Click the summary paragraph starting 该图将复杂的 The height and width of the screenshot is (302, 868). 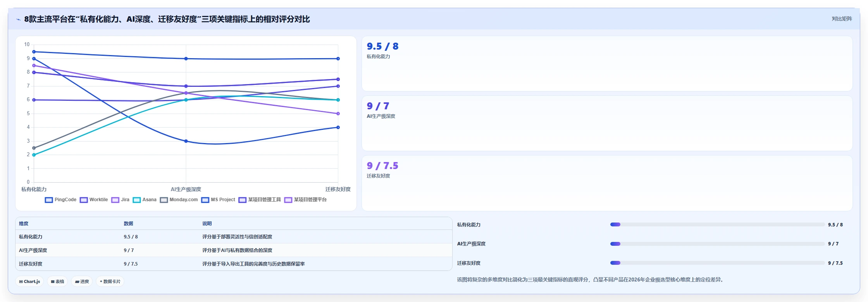[591, 280]
